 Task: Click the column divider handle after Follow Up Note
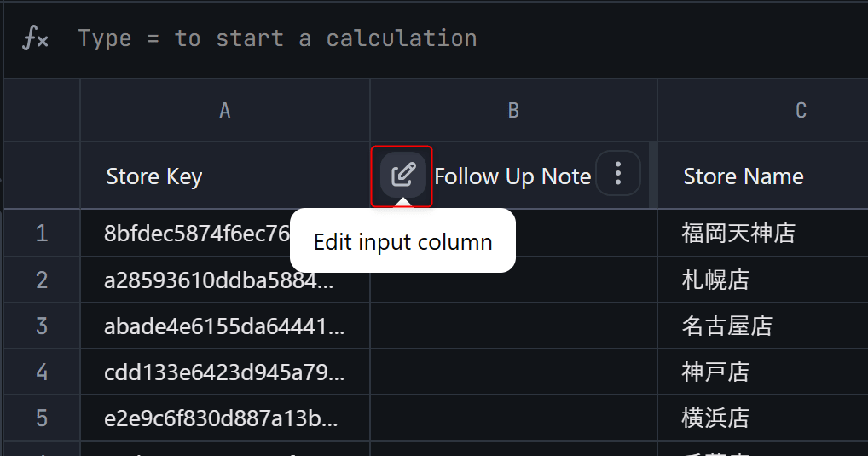653,175
